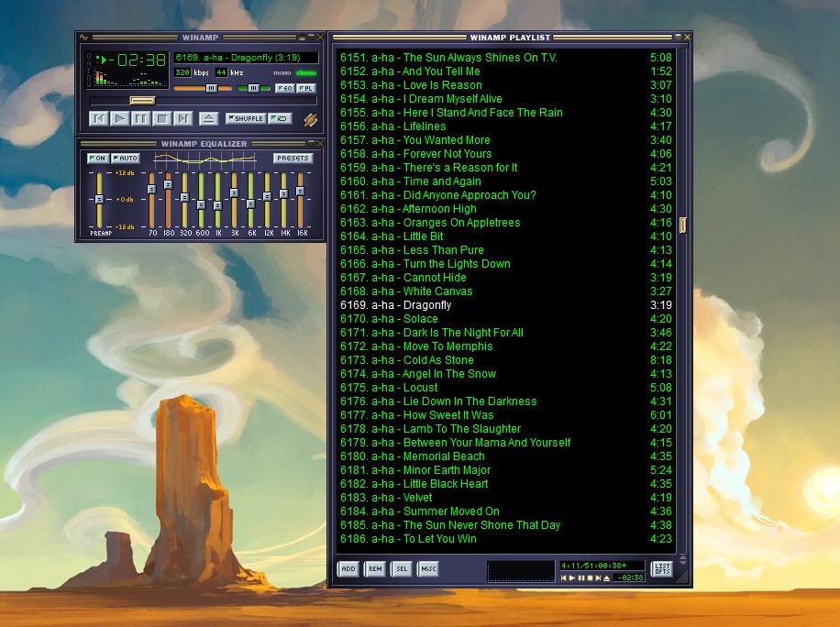Click the playlist vertical scrollbar handle
Image resolution: width=840 pixels, height=627 pixels.
[x=682, y=225]
